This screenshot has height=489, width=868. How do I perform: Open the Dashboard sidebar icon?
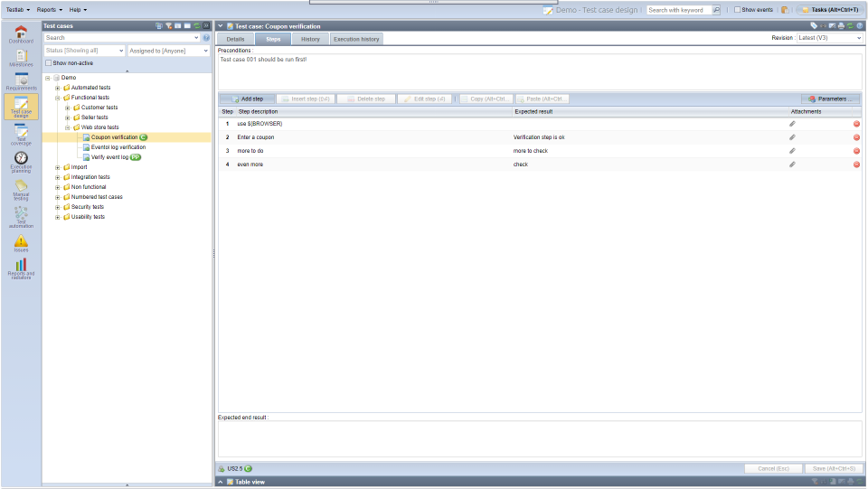point(21,34)
